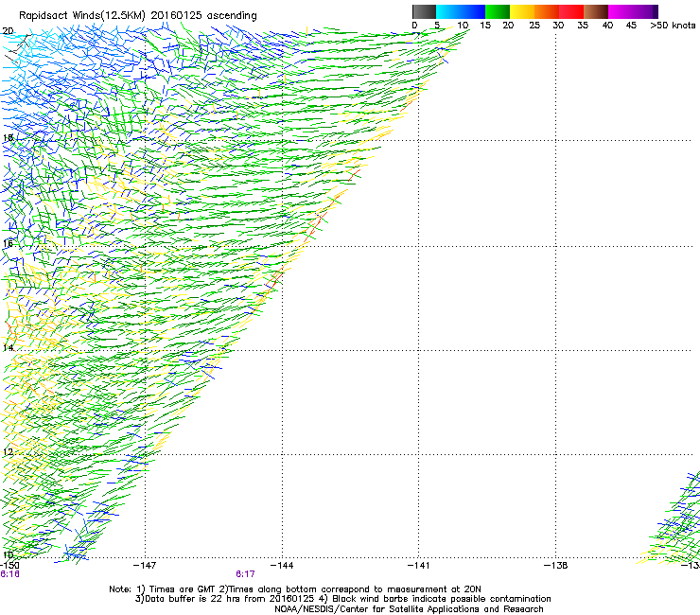Click the NOAA/NESDIS credit line

(409, 609)
